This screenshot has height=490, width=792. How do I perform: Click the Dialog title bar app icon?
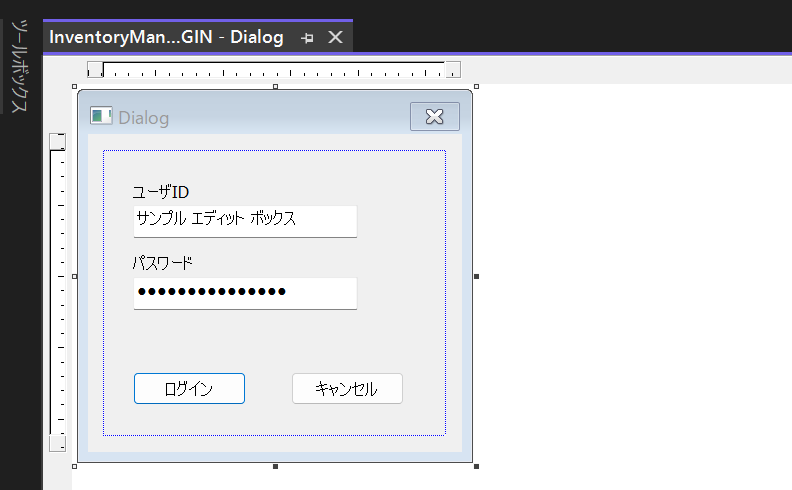click(x=101, y=117)
